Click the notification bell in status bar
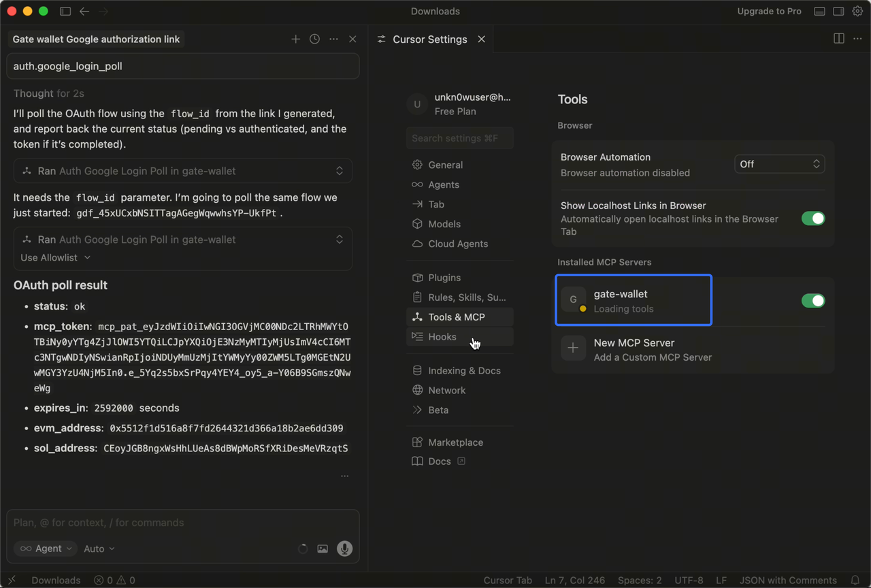This screenshot has height=588, width=871. click(855, 581)
